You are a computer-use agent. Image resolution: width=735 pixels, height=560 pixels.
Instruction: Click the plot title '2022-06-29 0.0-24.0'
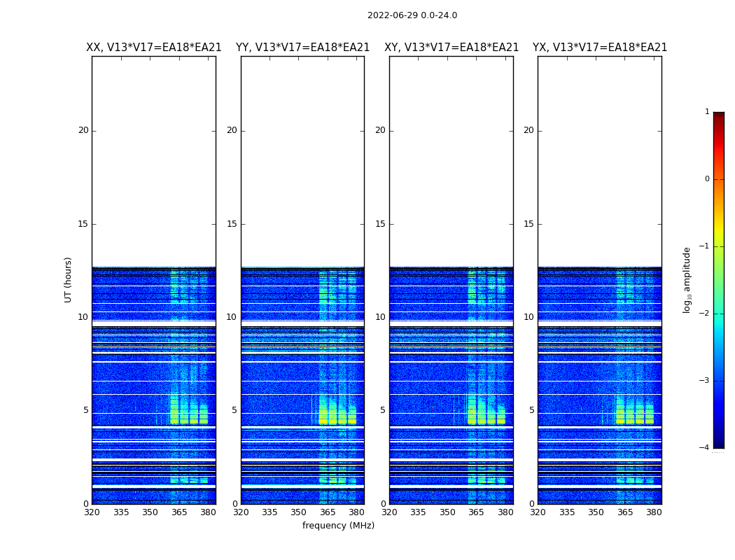412,15
